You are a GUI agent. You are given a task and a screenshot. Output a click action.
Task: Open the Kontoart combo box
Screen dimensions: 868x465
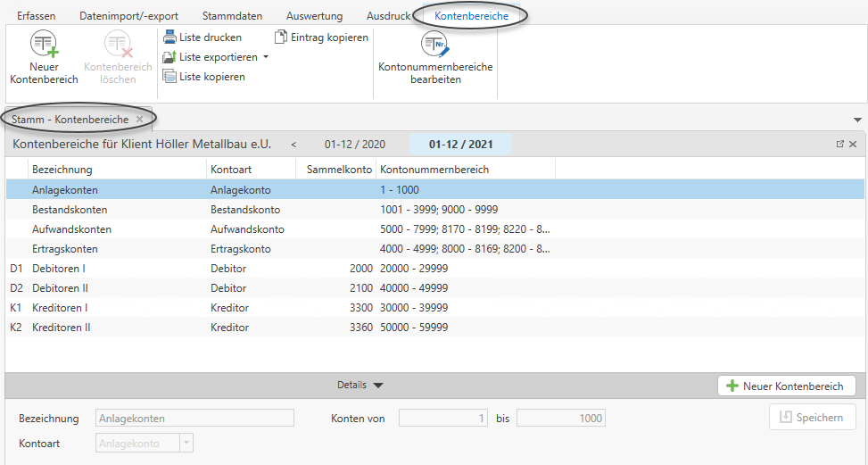[186, 444]
